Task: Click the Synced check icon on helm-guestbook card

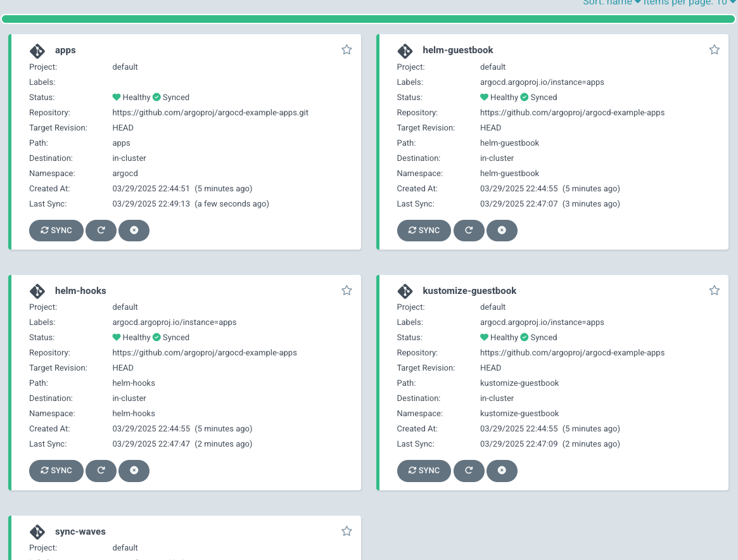Action: pyautogui.click(x=525, y=97)
